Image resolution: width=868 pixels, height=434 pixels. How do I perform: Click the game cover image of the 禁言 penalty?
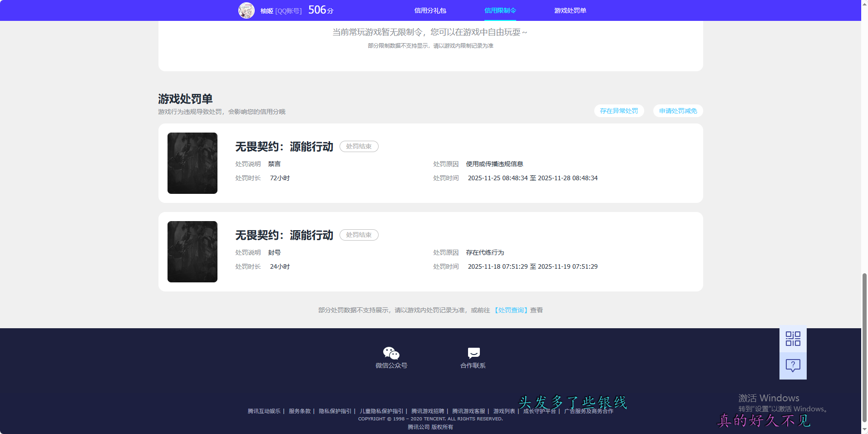point(192,163)
